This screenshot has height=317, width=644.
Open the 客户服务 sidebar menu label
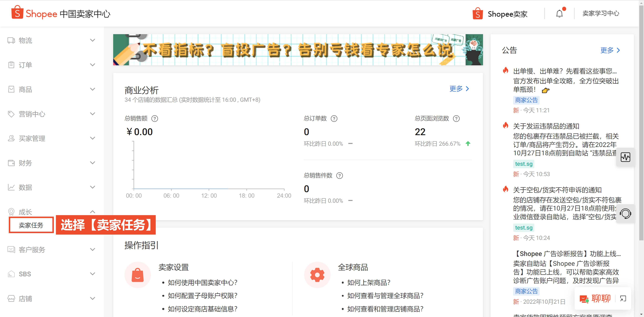32,249
